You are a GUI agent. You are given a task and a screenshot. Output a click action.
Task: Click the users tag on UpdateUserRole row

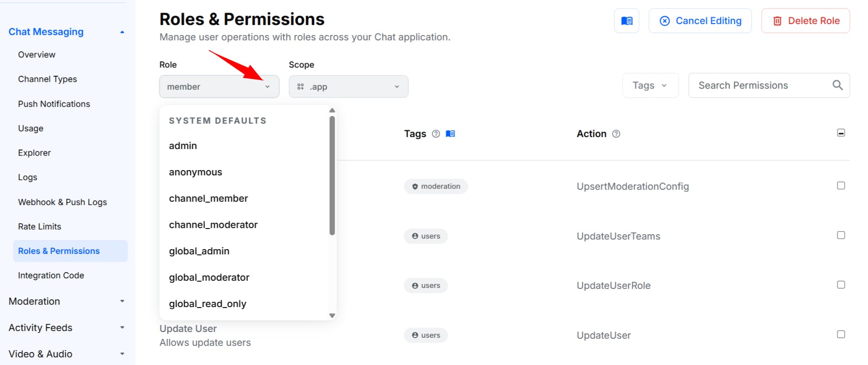pyautogui.click(x=426, y=285)
